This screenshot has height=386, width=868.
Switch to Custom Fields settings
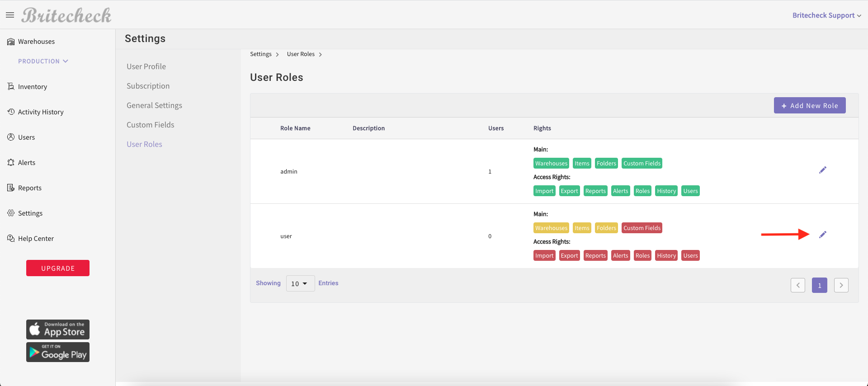pos(150,125)
